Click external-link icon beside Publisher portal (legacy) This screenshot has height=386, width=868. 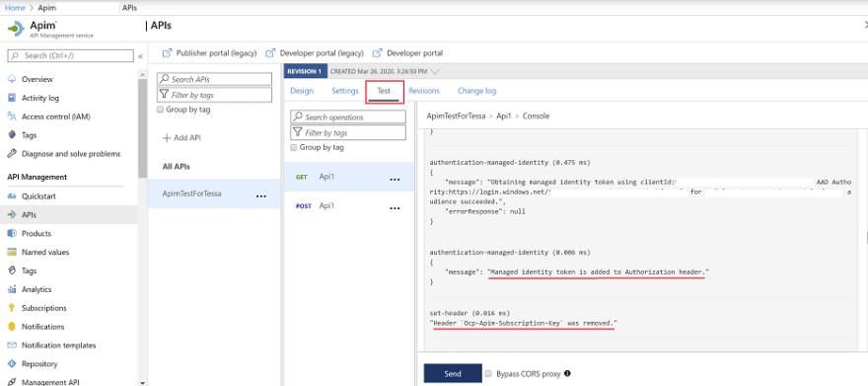click(167, 53)
